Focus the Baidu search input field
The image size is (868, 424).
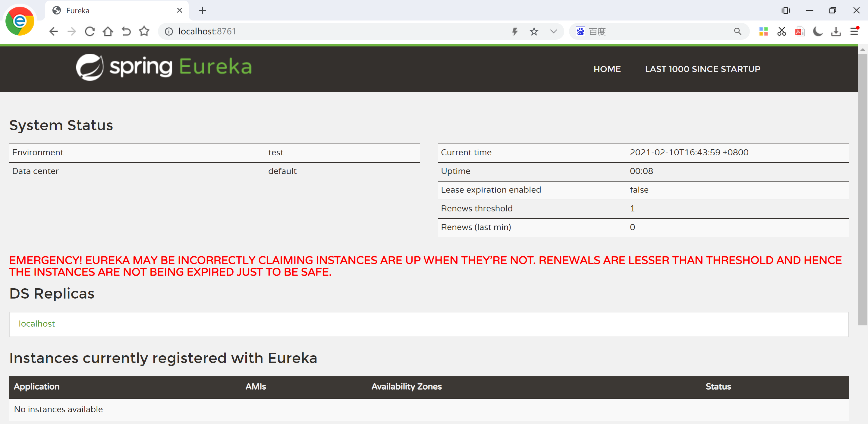(659, 31)
